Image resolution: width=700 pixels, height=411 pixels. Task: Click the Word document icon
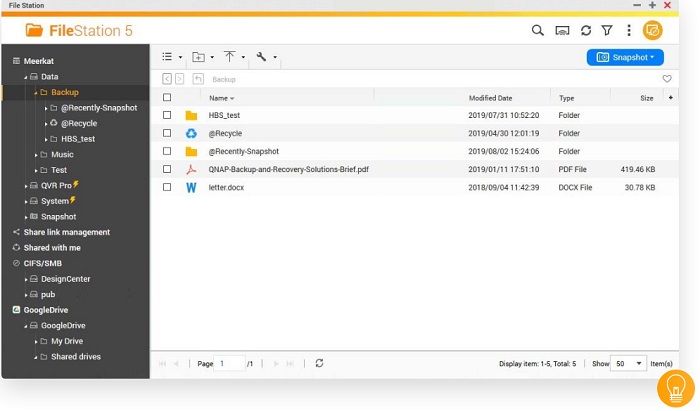[x=191, y=187]
